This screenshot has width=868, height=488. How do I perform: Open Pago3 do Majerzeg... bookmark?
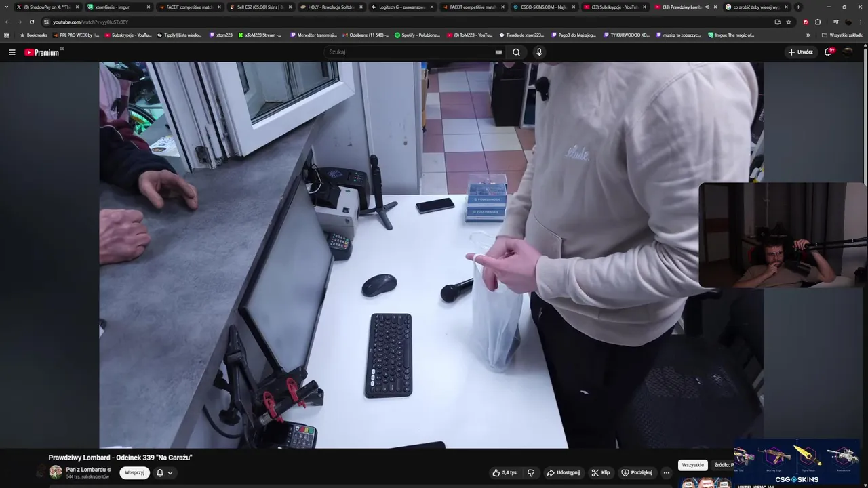573,35
